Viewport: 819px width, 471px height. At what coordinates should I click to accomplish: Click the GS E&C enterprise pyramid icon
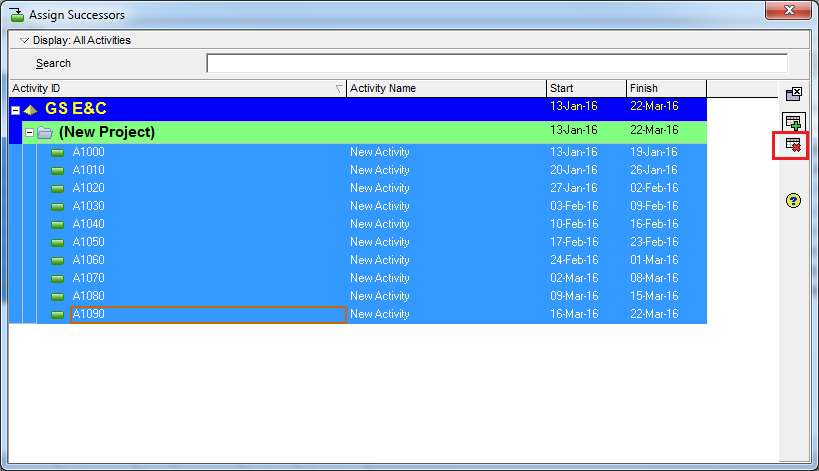coord(31,110)
